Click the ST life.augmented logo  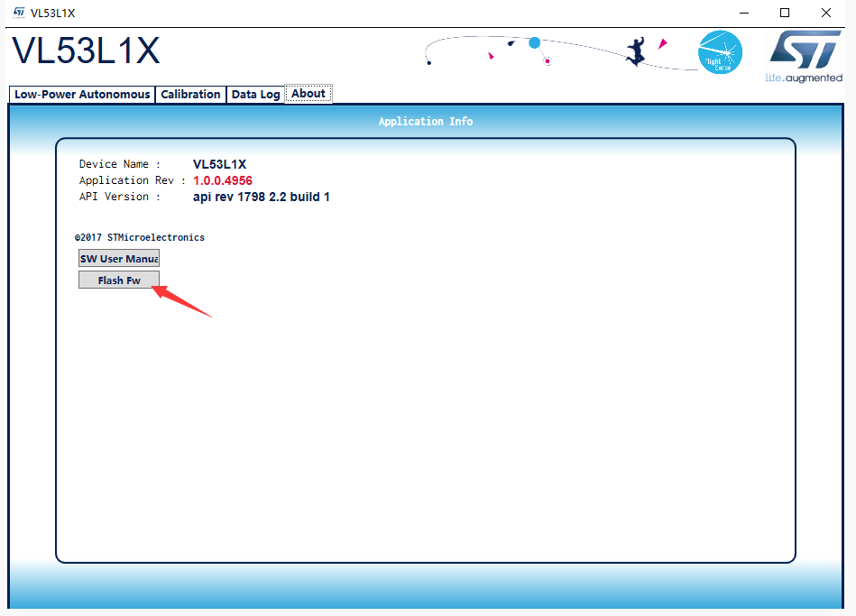805,56
